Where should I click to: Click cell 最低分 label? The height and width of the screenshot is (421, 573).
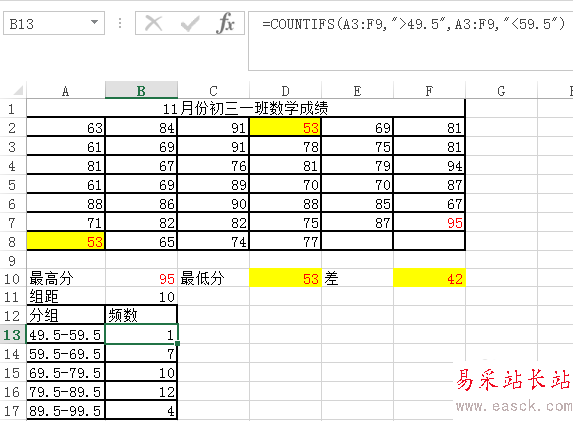click(213, 278)
